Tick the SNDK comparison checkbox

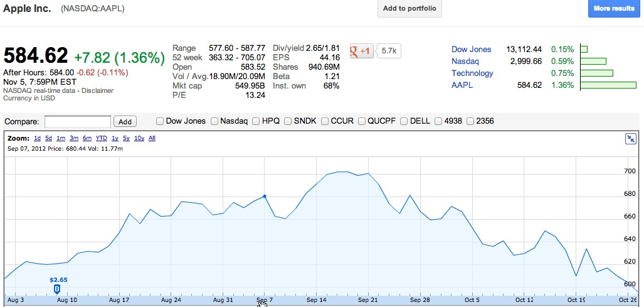click(x=288, y=121)
